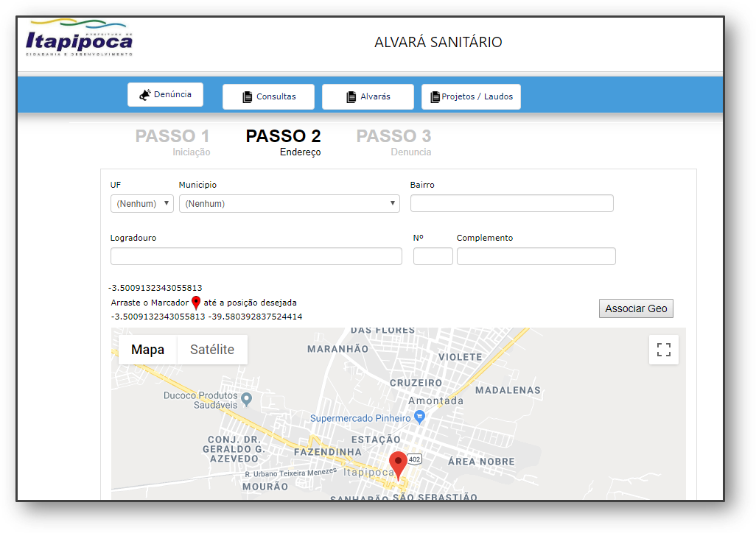Switch map to Satélite view
Image resolution: width=756 pixels, height=533 pixels.
(212, 350)
